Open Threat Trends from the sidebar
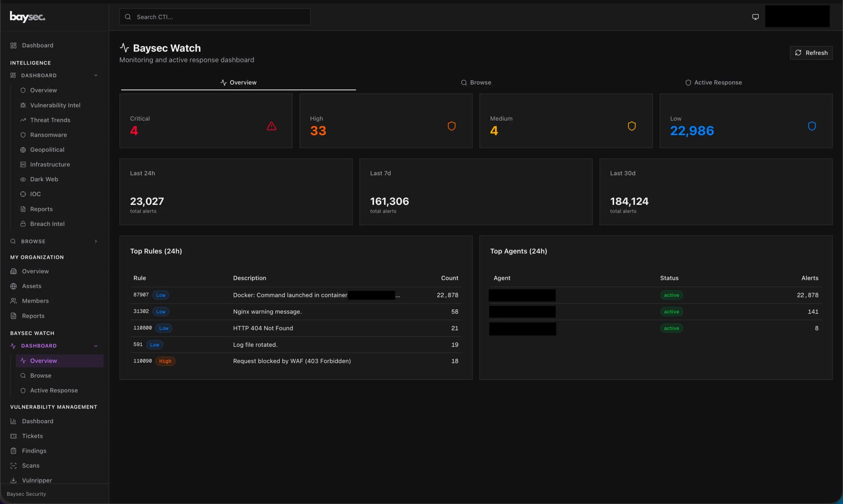This screenshot has height=504, width=843. click(x=50, y=120)
